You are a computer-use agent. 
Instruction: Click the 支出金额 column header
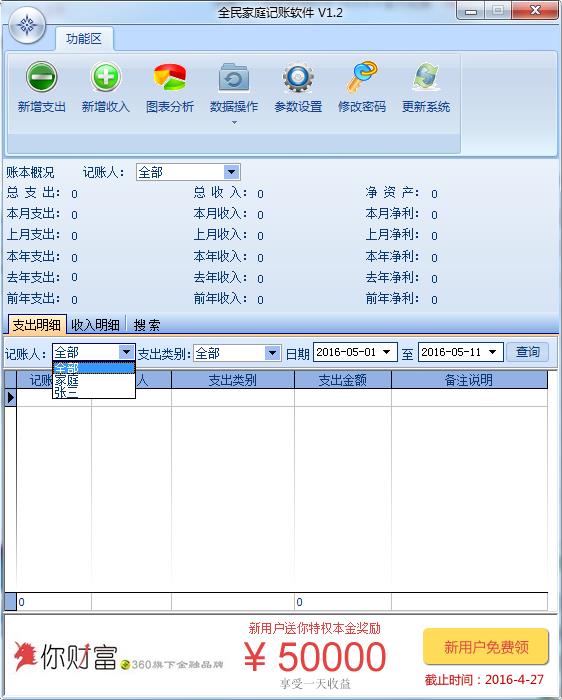[x=342, y=380]
